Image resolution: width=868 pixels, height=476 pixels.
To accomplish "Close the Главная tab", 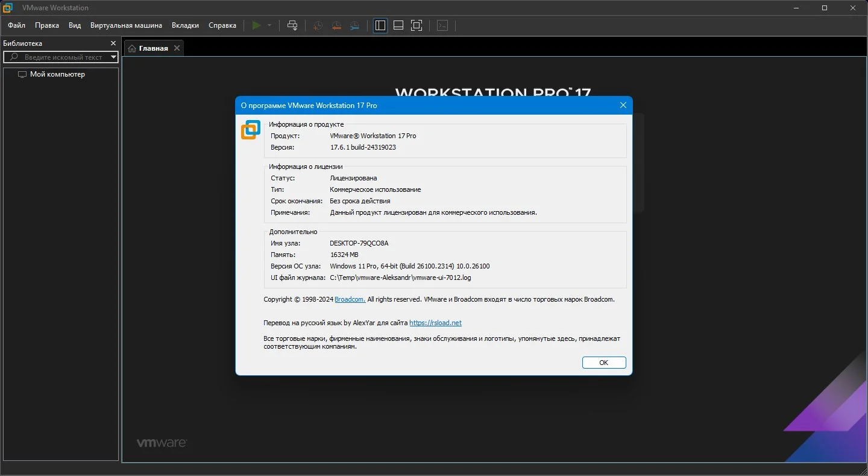I will (x=177, y=48).
